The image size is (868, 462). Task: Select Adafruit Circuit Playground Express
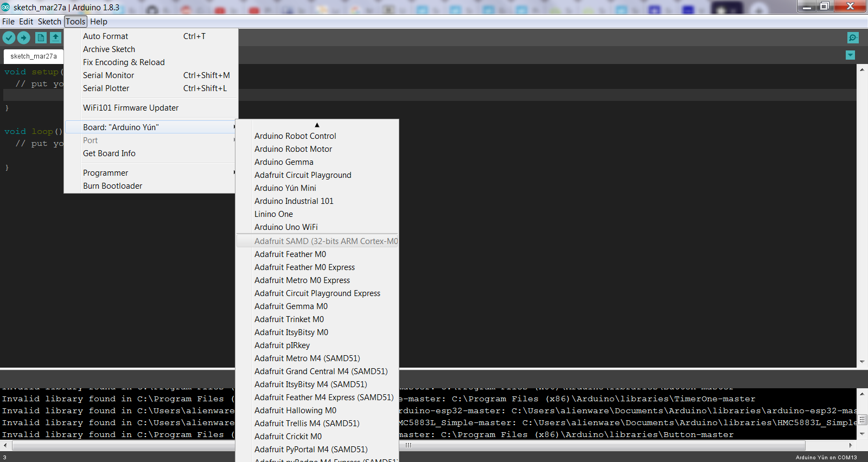click(317, 293)
